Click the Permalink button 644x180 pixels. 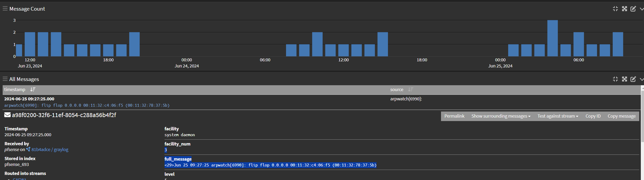point(454,116)
